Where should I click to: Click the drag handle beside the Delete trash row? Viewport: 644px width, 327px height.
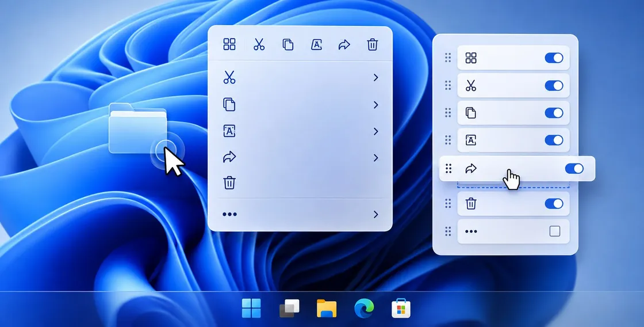pos(448,203)
